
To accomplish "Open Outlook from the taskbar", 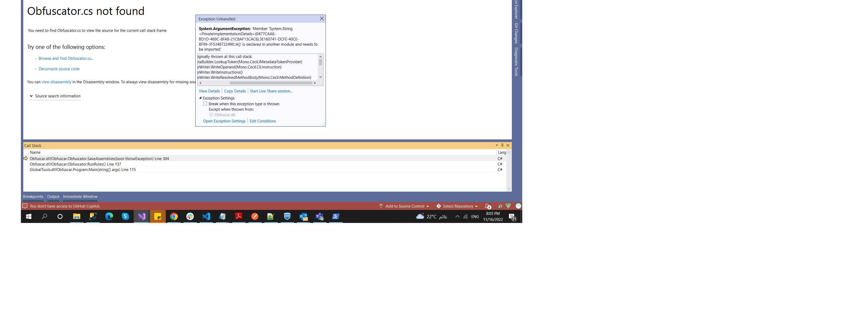I will coord(303,216).
